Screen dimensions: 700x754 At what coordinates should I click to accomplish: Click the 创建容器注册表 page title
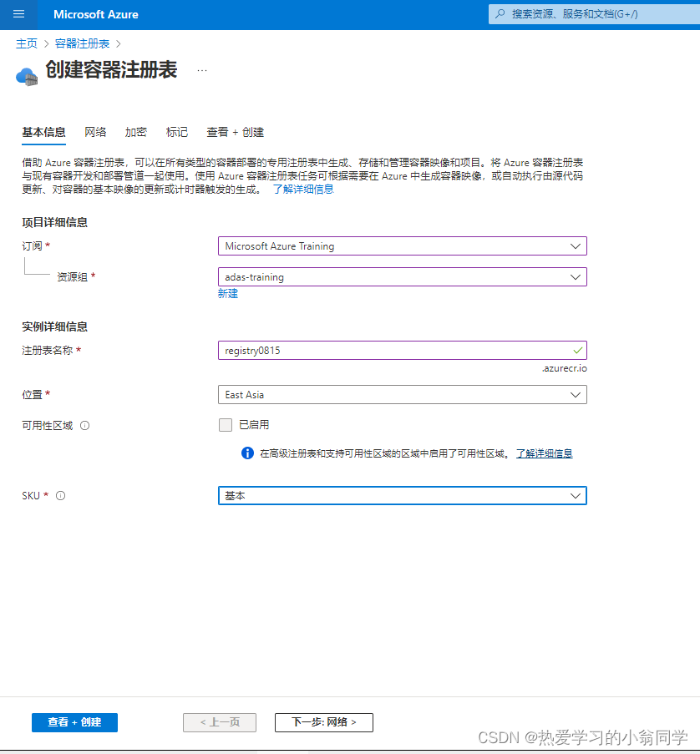pyautogui.click(x=111, y=70)
